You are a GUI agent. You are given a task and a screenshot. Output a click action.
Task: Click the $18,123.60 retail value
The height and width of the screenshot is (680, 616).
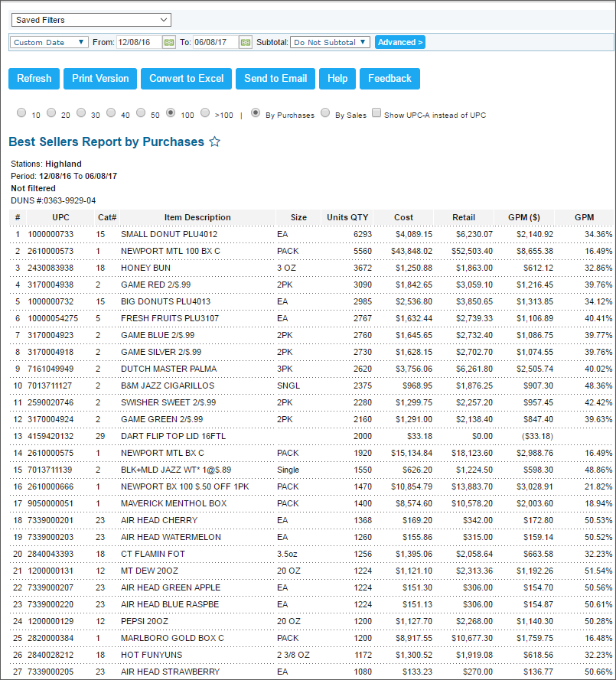[x=472, y=453]
